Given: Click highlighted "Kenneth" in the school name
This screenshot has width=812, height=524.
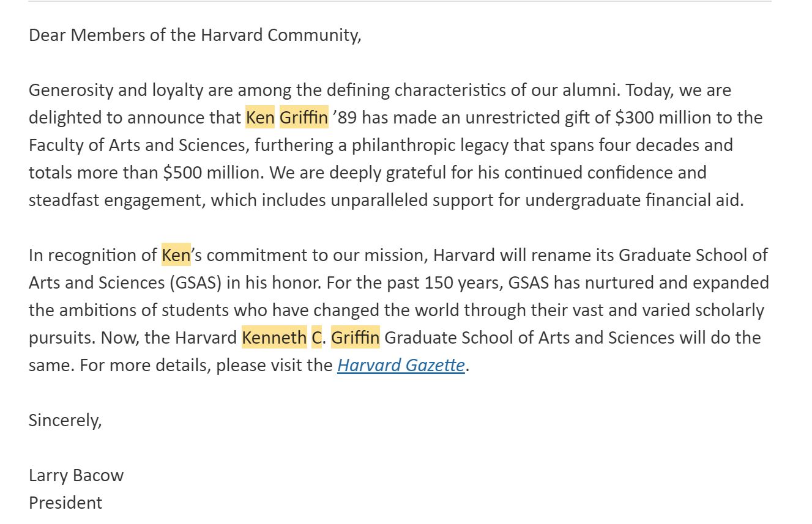Looking at the screenshot, I should coord(274,338).
